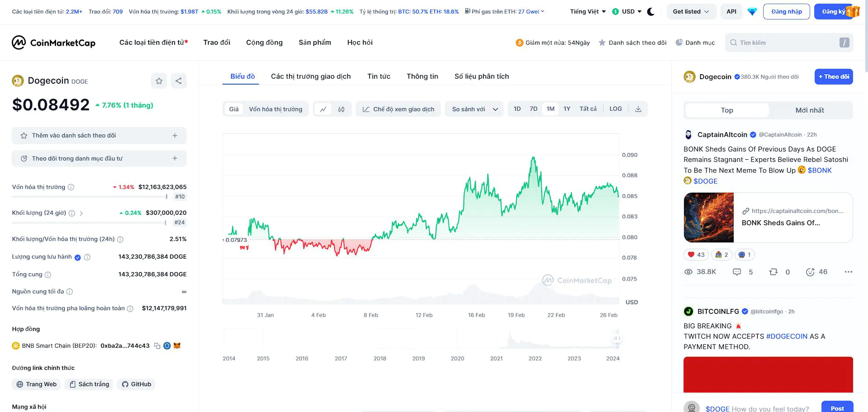
Task: Switch chart to Vốn hóa thị trường view
Action: [x=276, y=109]
